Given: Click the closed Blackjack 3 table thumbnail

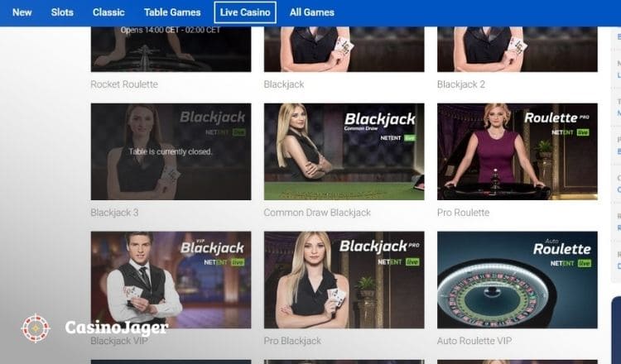Looking at the screenshot, I should pyautogui.click(x=171, y=151).
